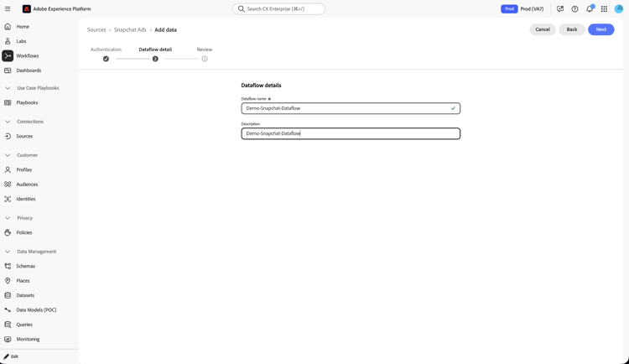Click the Queries icon in sidebar
The width and height of the screenshot is (629, 364).
point(8,325)
